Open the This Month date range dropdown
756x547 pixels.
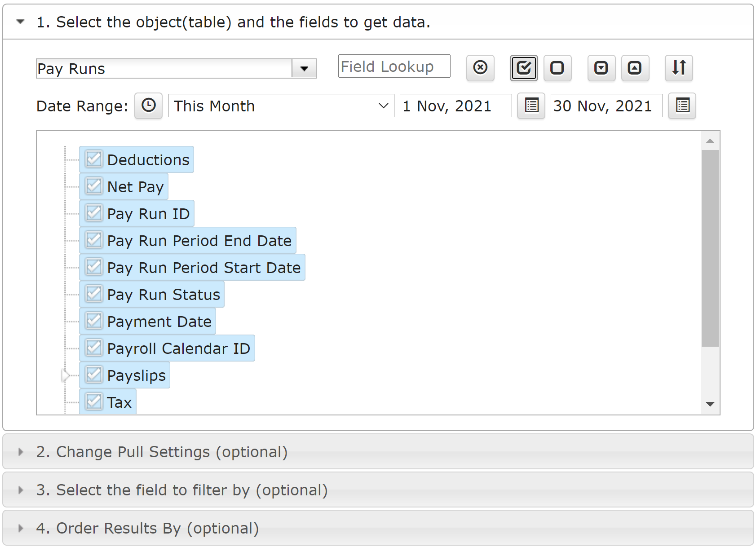pyautogui.click(x=281, y=106)
